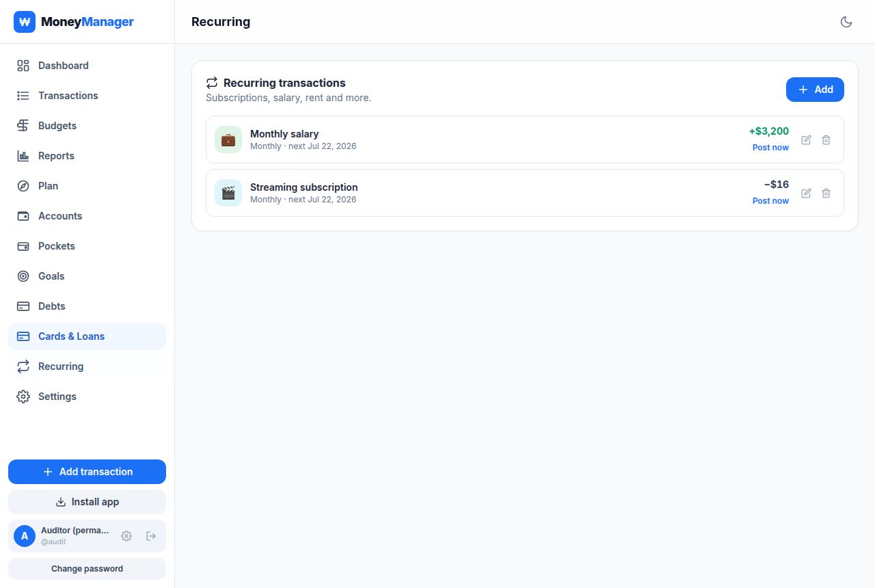Open the Accounts page
Screen dimensions: 875x588
tap(87, 216)
